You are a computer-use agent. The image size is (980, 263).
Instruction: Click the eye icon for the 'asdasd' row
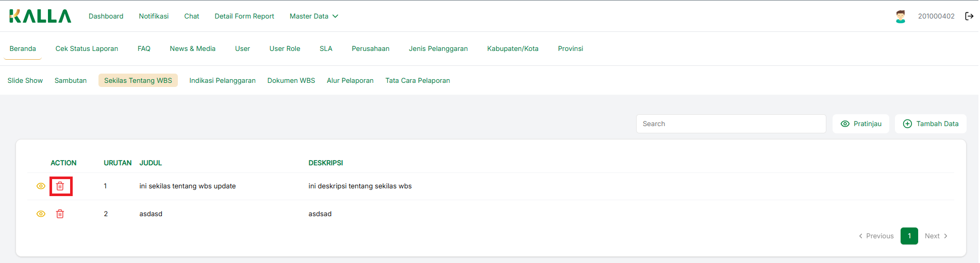point(41,214)
